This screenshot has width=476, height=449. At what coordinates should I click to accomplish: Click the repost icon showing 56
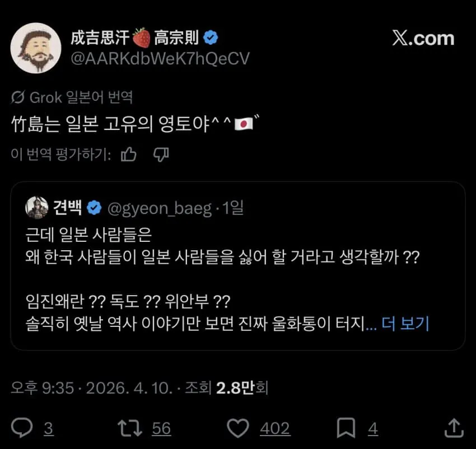tap(129, 428)
